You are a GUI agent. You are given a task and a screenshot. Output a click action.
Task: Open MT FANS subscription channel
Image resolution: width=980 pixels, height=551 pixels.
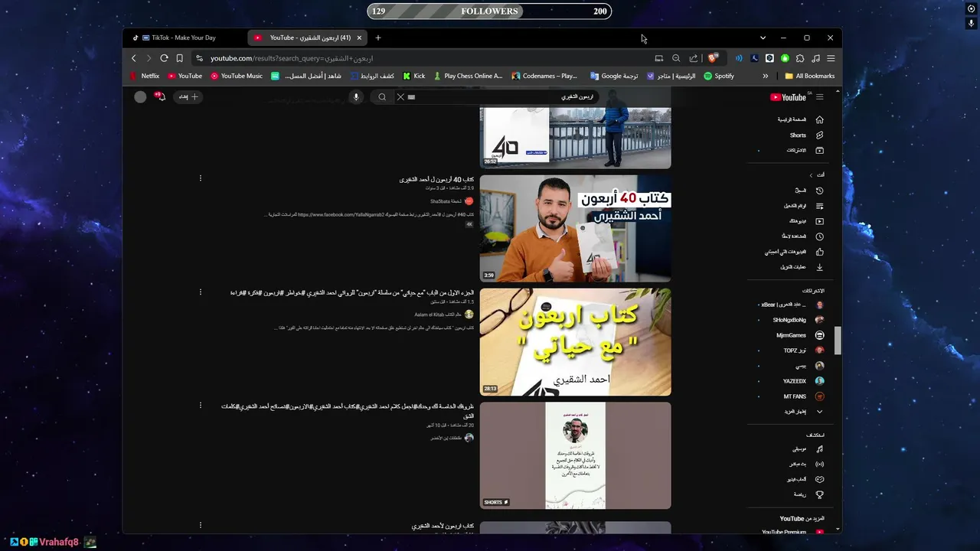(x=803, y=396)
